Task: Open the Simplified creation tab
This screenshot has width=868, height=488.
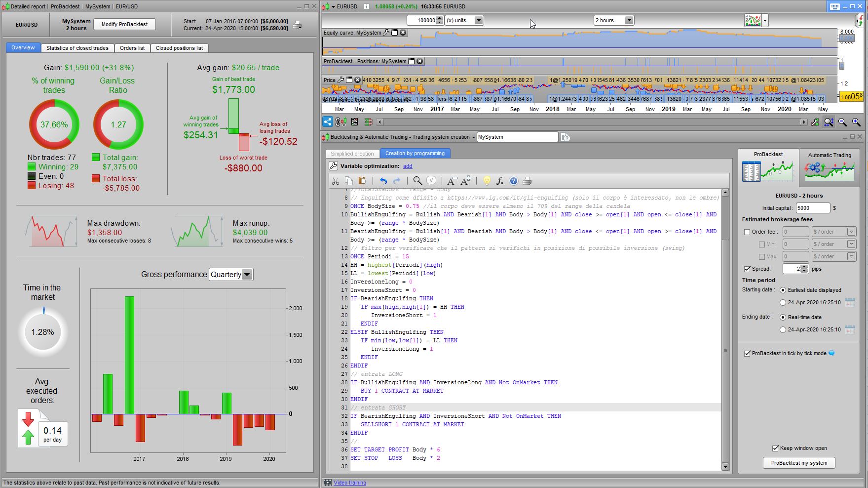Action: 352,154
